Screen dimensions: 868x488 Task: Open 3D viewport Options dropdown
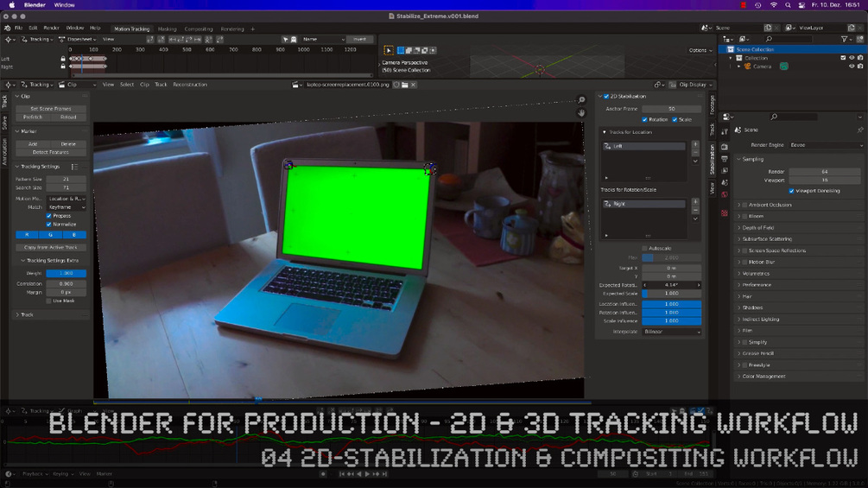[700, 50]
